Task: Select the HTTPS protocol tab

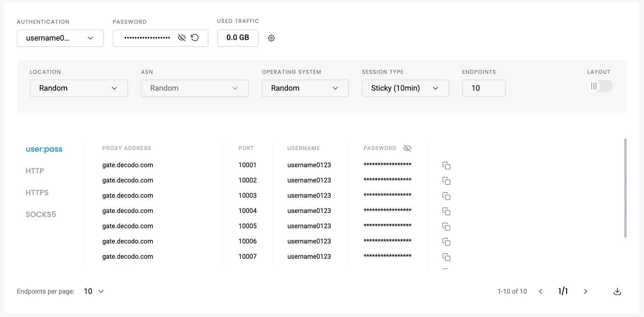Action: click(x=37, y=193)
